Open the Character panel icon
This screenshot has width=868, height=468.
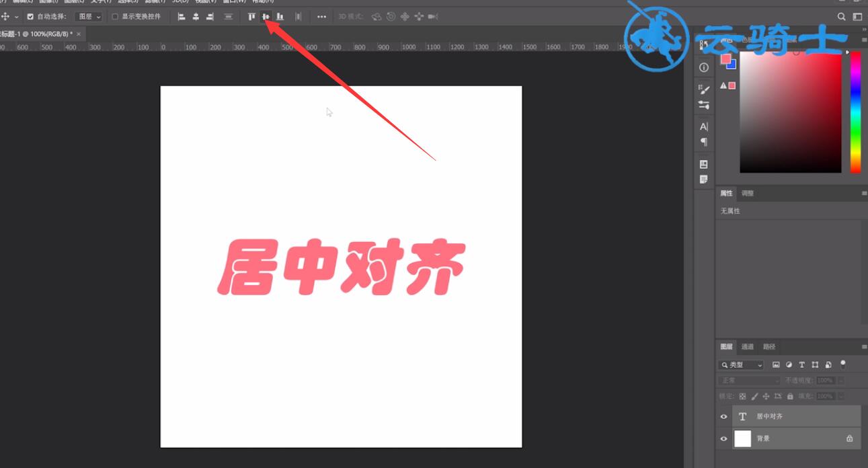(x=704, y=126)
